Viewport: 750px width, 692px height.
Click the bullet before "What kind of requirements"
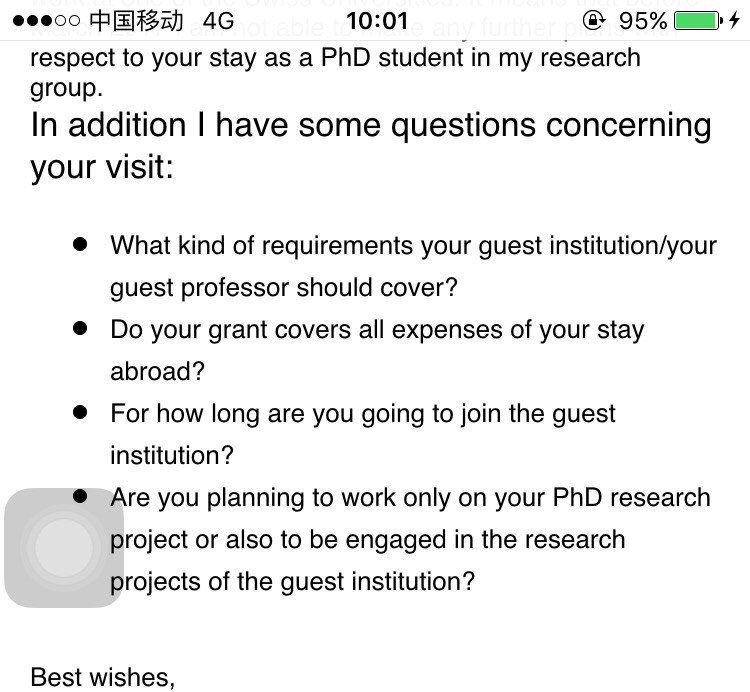pyautogui.click(x=81, y=244)
